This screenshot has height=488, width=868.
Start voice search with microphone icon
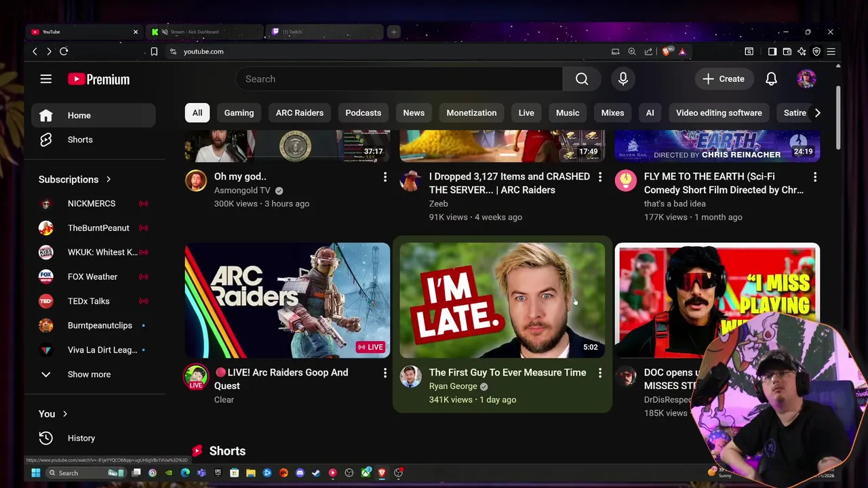[623, 79]
